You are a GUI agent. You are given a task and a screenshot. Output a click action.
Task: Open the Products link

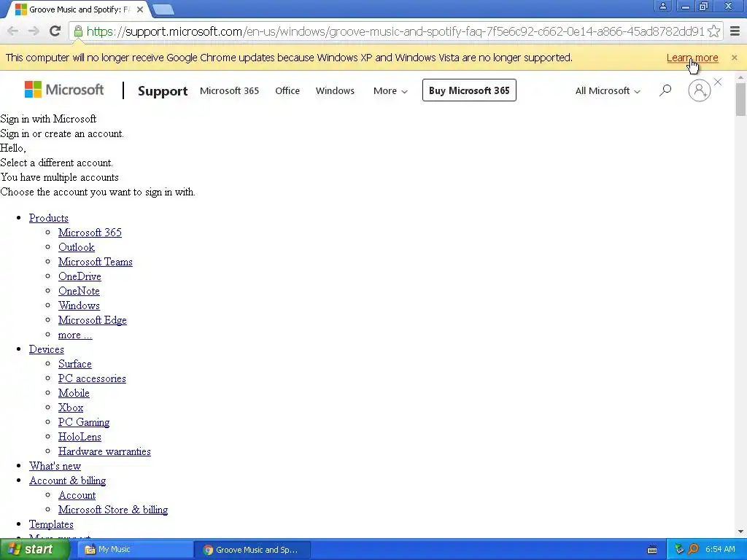(x=49, y=218)
